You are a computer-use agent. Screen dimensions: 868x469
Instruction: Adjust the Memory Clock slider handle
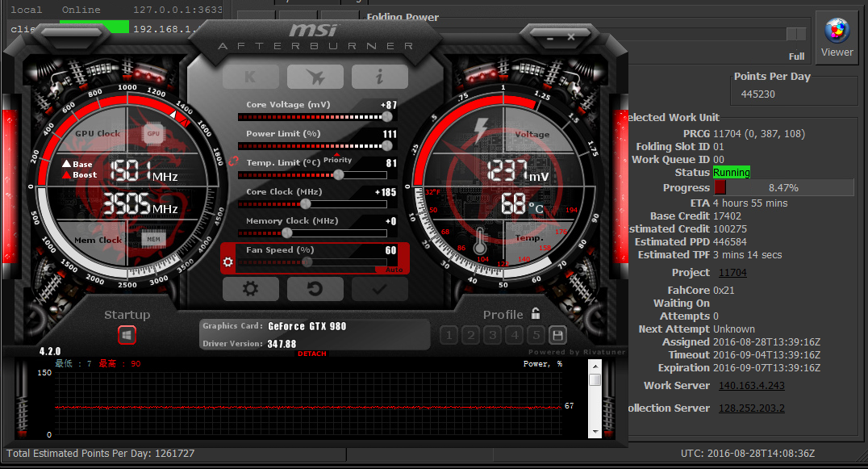pyautogui.click(x=286, y=233)
